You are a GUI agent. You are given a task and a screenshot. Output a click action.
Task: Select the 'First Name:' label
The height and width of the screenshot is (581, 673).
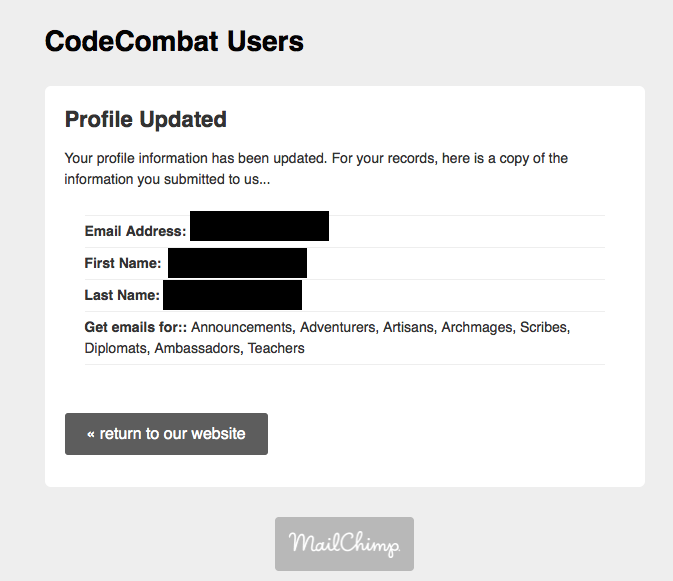[x=123, y=263]
